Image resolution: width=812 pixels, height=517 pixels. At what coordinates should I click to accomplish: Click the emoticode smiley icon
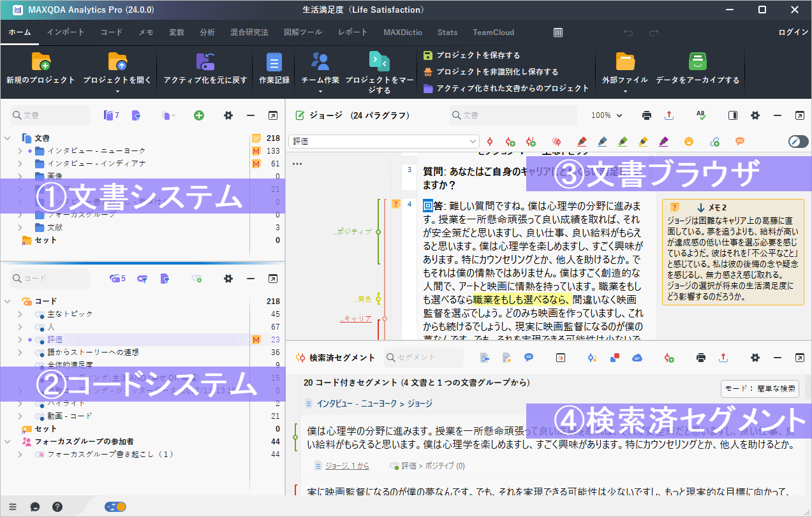click(x=689, y=142)
